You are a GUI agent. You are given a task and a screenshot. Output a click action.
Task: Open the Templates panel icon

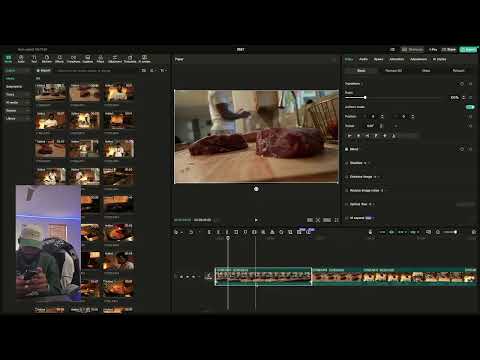click(130, 59)
